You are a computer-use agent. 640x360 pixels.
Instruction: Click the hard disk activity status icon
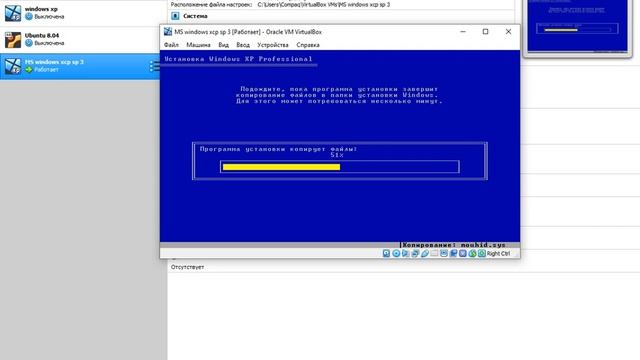[386, 253]
